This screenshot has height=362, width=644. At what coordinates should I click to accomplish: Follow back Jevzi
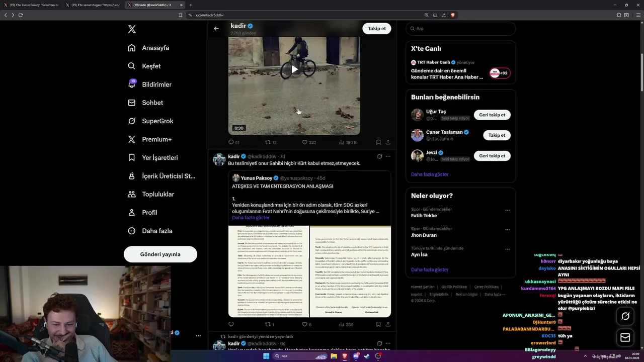point(492,156)
